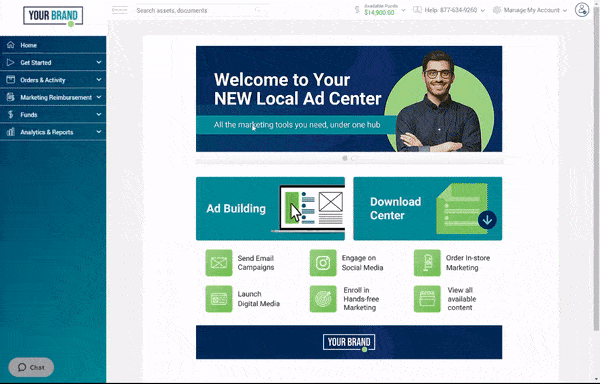Click the page vertical scrollbar
Image resolution: width=600 pixels, height=384 pixels.
click(596, 168)
